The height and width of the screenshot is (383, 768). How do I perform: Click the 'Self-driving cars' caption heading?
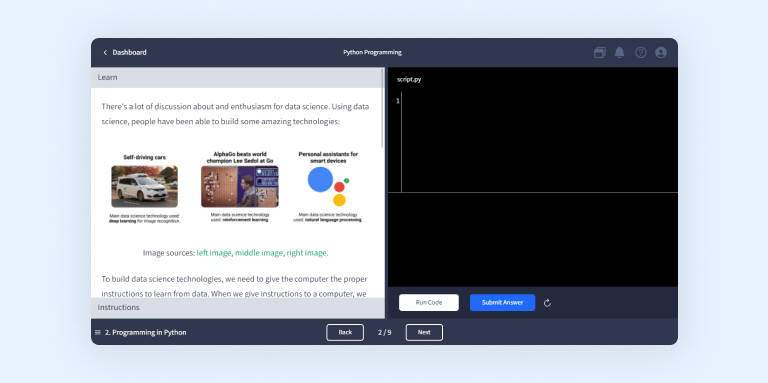click(x=144, y=158)
